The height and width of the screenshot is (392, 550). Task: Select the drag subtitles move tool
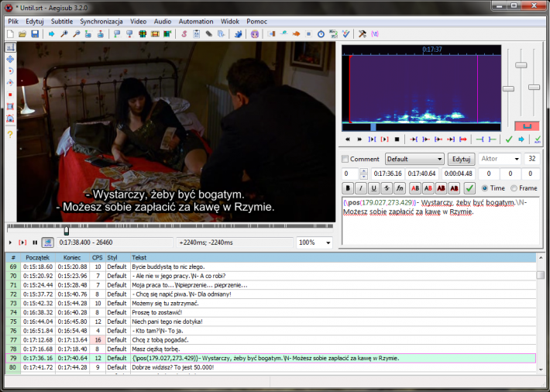pyautogui.click(x=10, y=59)
